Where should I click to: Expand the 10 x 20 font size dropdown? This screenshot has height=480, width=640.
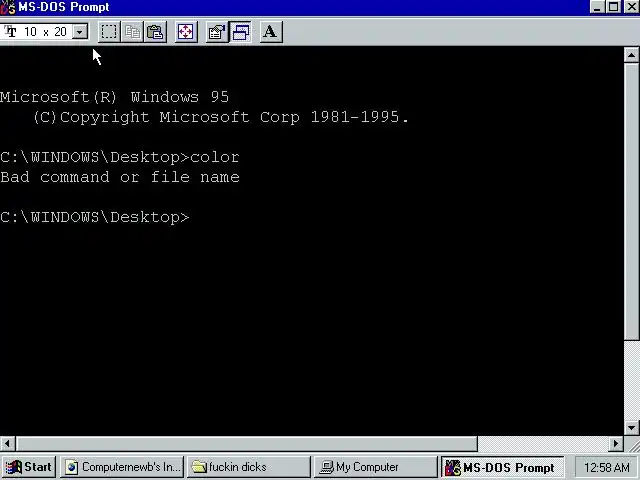click(80, 31)
